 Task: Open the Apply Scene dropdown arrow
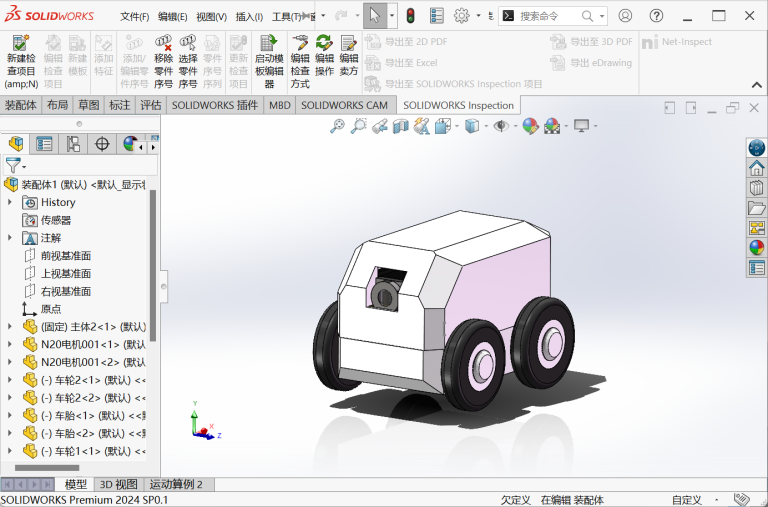point(567,126)
